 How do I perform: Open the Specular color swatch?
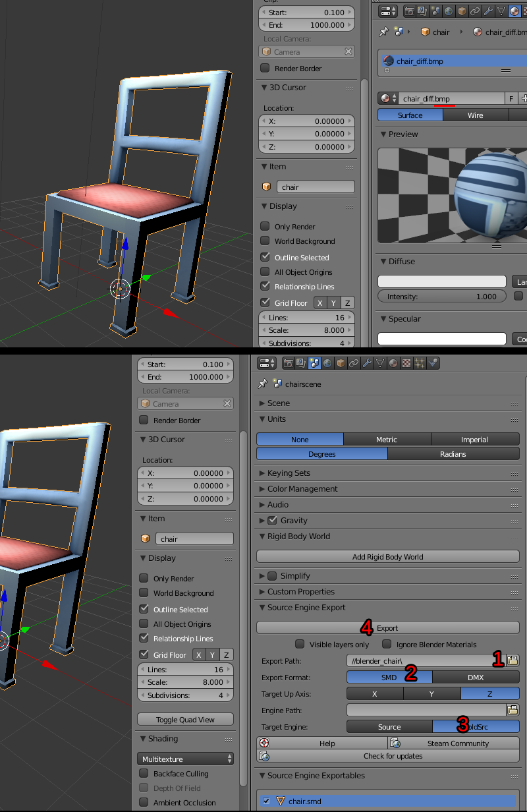pyautogui.click(x=442, y=339)
